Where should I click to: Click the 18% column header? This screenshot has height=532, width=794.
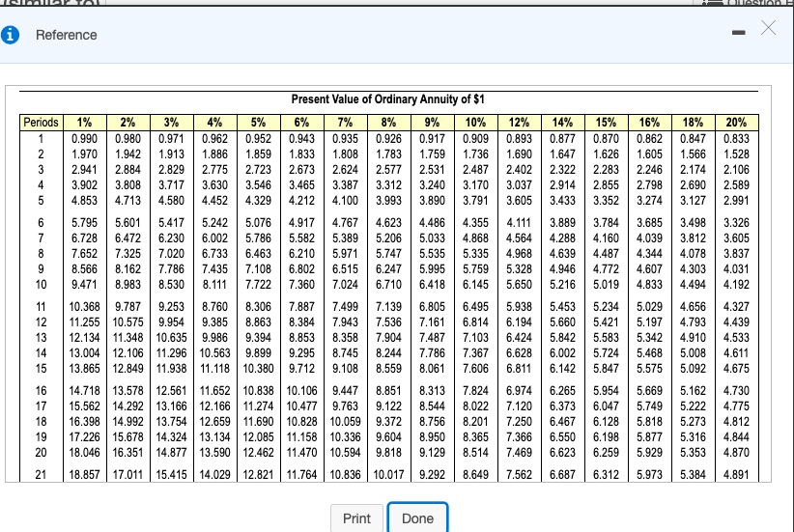pos(693,123)
